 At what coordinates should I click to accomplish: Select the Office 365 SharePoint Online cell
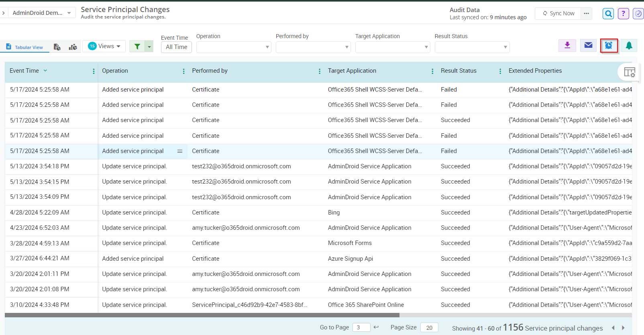[x=366, y=305]
